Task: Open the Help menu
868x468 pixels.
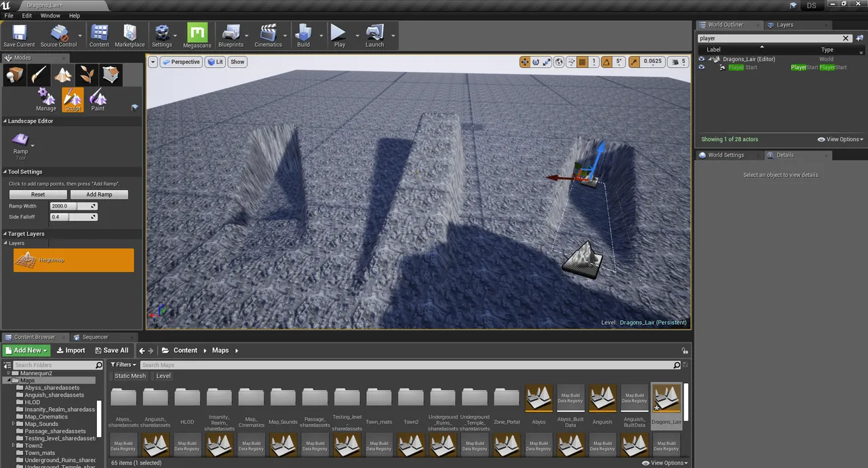Action: point(75,16)
